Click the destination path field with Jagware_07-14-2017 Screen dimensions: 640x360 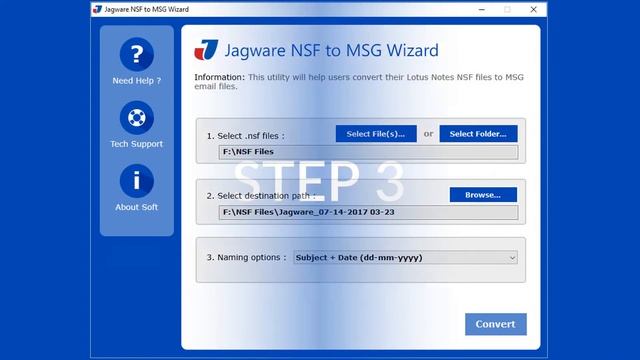coord(368,212)
